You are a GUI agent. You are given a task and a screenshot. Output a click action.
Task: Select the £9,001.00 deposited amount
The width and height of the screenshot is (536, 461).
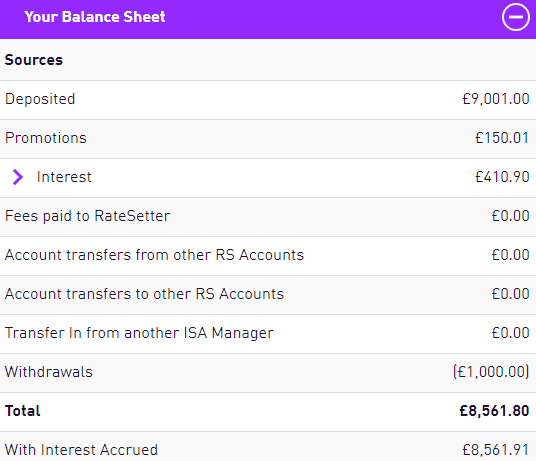496,99
